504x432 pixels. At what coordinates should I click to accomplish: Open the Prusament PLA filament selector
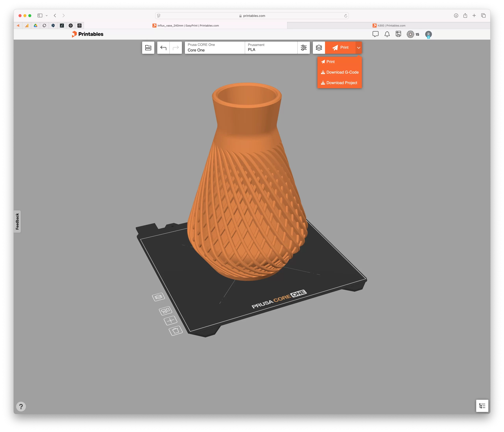271,48
